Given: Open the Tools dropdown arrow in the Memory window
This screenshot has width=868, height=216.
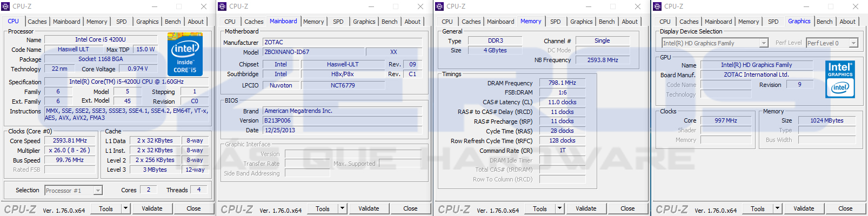Looking at the screenshot, I should pos(559,208).
